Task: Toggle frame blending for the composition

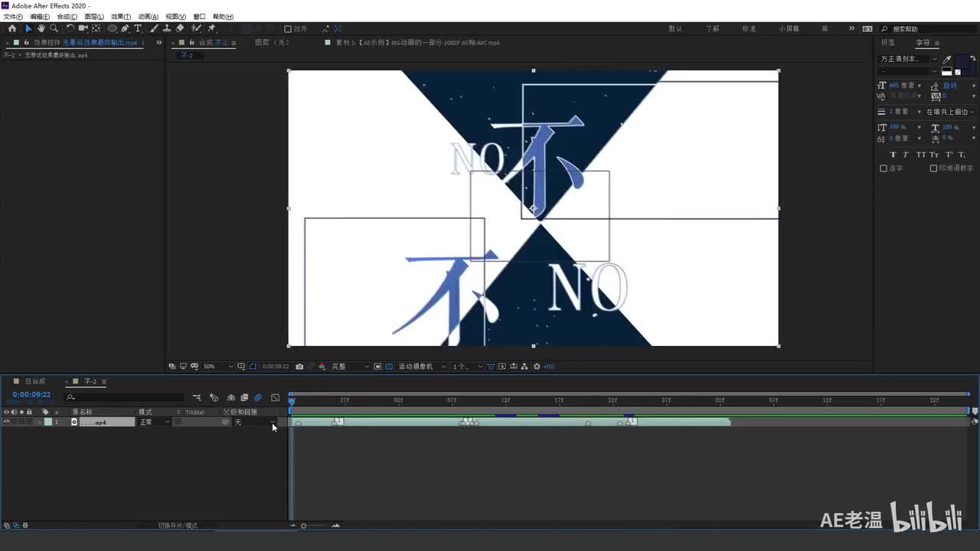Action: pos(244,398)
